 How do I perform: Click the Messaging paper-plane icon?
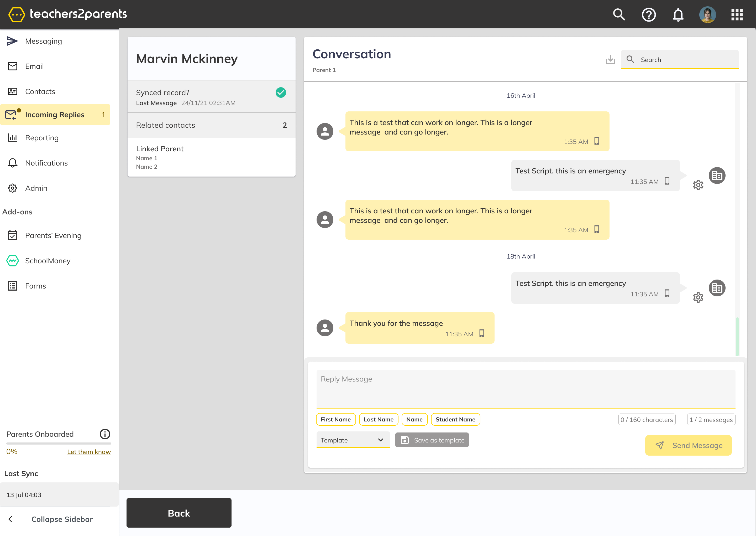coord(13,41)
